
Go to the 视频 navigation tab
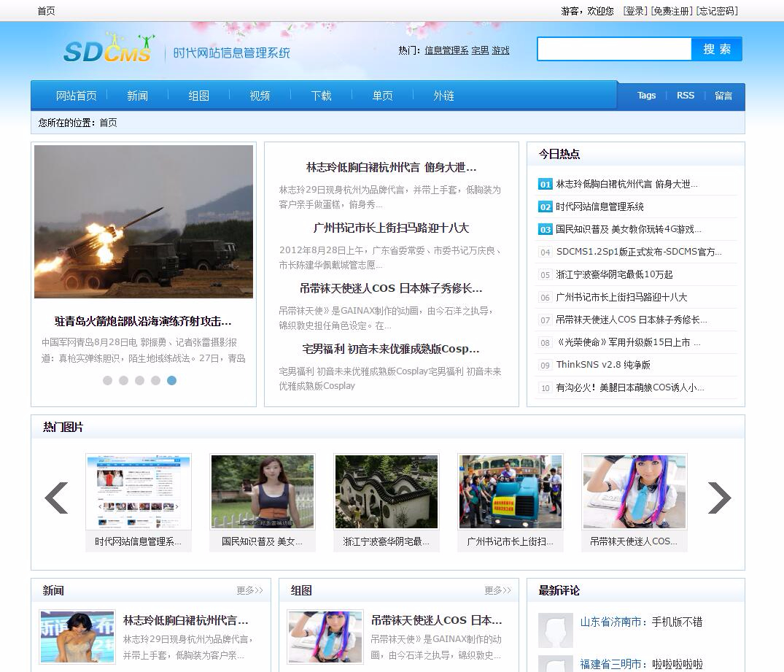pos(260,96)
